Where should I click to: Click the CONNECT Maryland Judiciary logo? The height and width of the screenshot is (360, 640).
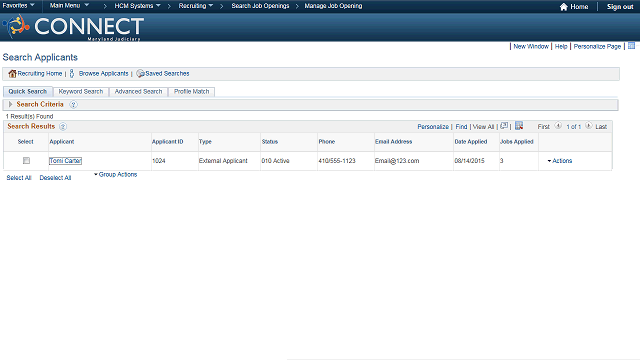pyautogui.click(x=73, y=27)
